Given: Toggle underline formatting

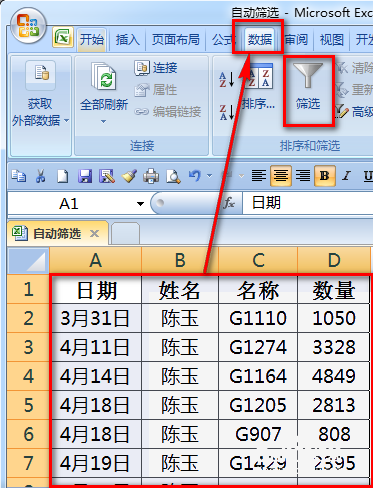Looking at the screenshot, I should pyautogui.click(x=367, y=175).
